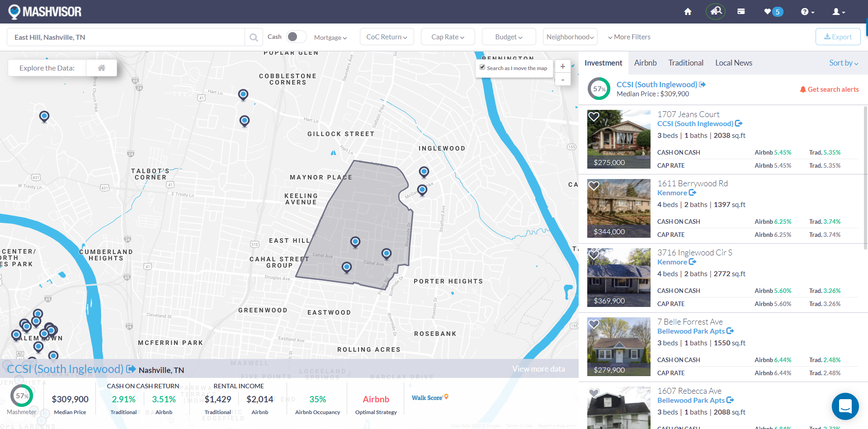Open the user account menu

839,12
